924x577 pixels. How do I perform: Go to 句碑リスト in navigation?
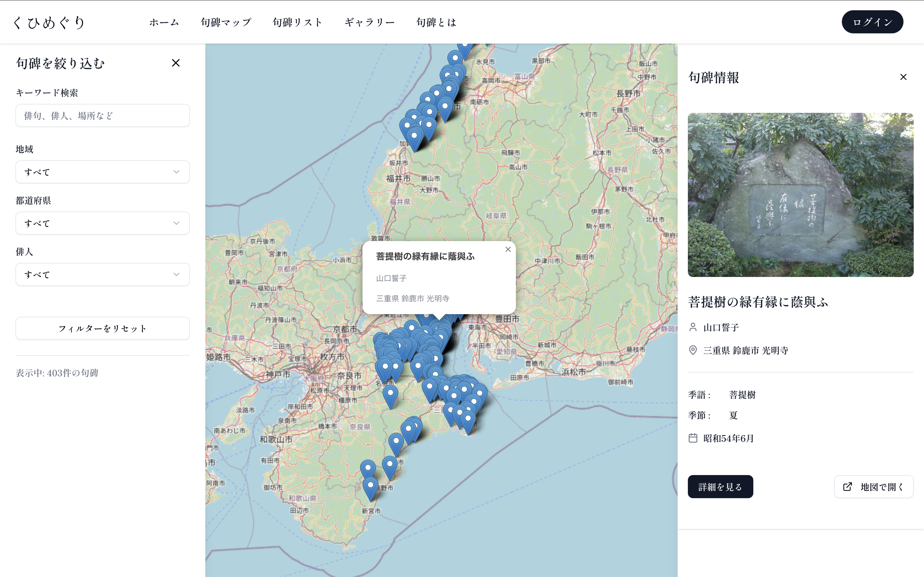[x=297, y=22]
